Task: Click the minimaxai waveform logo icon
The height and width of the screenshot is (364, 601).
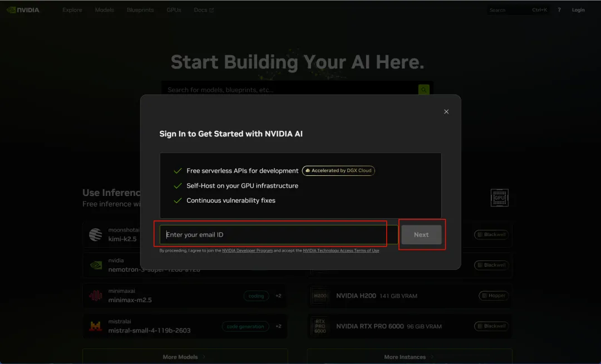Action: coord(96,296)
